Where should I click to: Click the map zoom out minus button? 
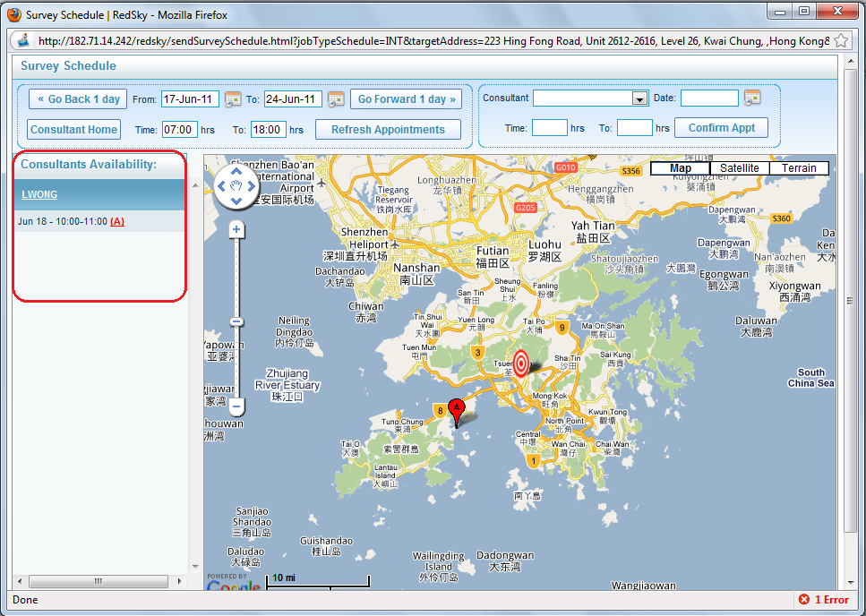236,406
